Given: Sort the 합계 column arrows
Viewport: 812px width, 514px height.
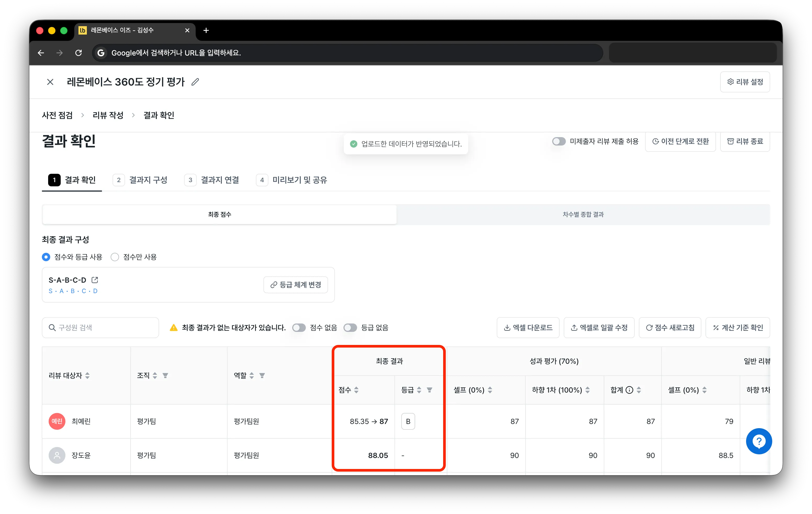Looking at the screenshot, I should pyautogui.click(x=639, y=390).
